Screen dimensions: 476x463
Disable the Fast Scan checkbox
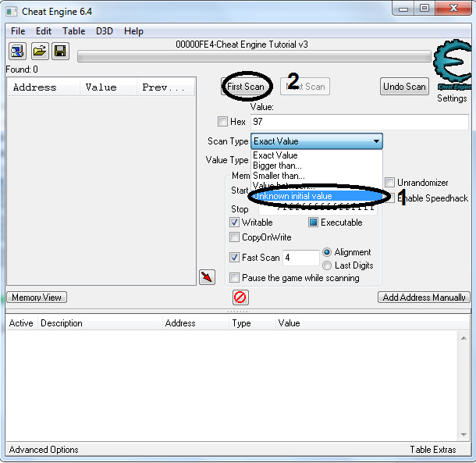pyautogui.click(x=234, y=258)
